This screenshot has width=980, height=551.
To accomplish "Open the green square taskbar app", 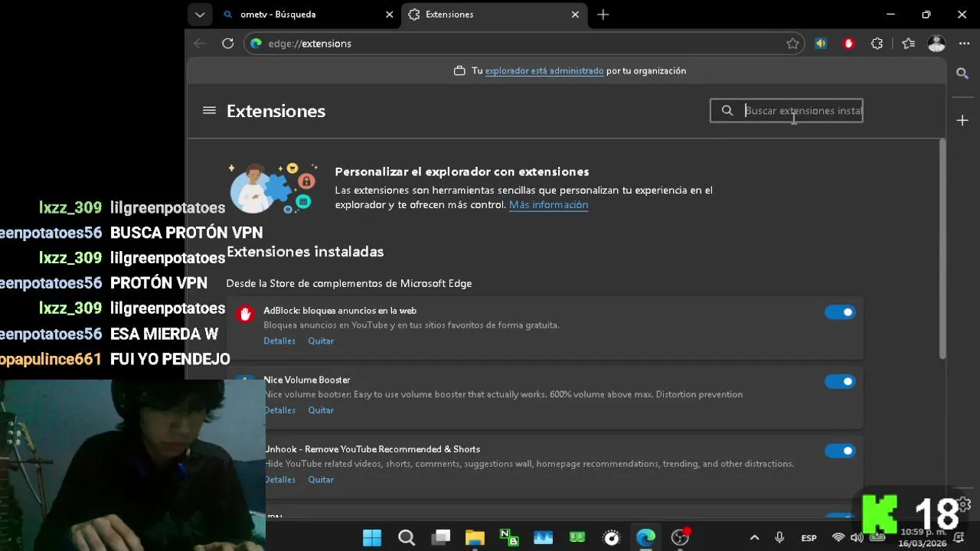I will [x=577, y=538].
